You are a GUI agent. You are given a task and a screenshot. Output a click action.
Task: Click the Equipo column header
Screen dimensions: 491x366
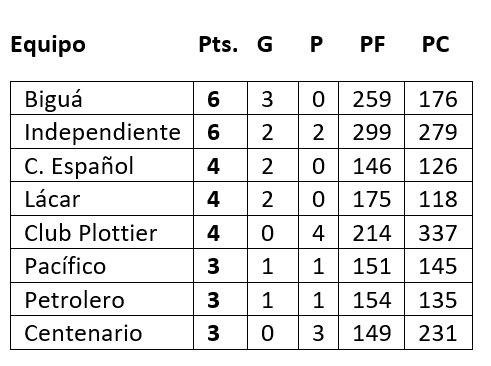click(x=48, y=45)
